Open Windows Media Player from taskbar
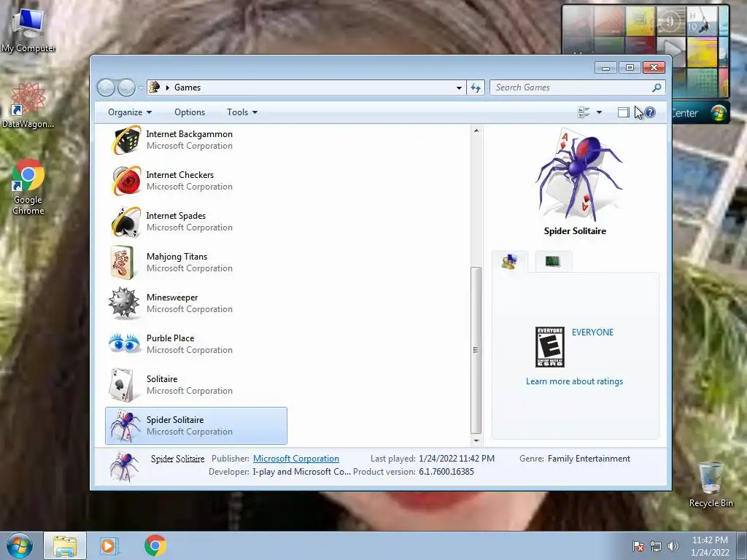Viewport: 747px width, 560px height. click(109, 546)
